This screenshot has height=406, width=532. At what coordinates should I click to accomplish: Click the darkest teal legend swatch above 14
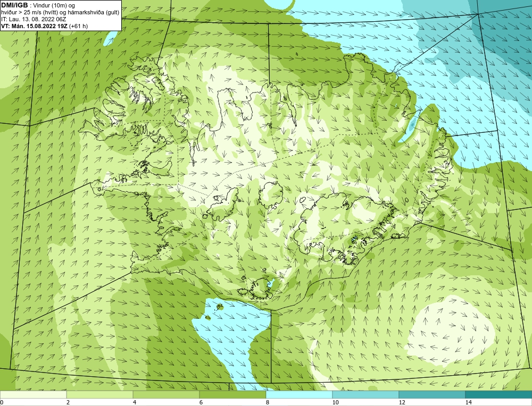499,395
